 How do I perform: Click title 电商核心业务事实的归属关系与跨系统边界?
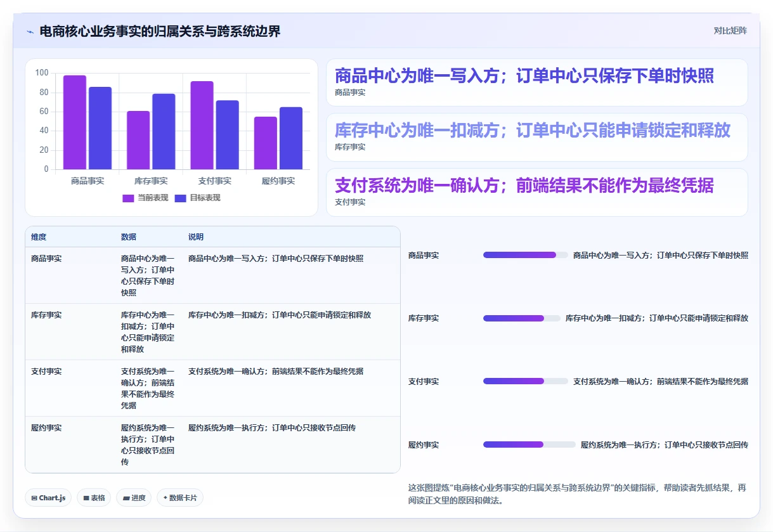pos(160,32)
